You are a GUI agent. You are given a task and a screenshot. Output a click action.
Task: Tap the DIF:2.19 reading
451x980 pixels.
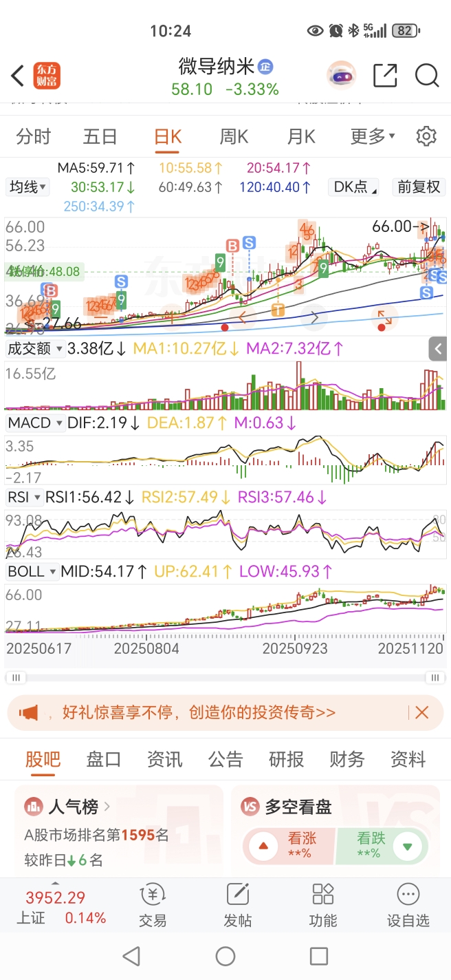(105, 423)
